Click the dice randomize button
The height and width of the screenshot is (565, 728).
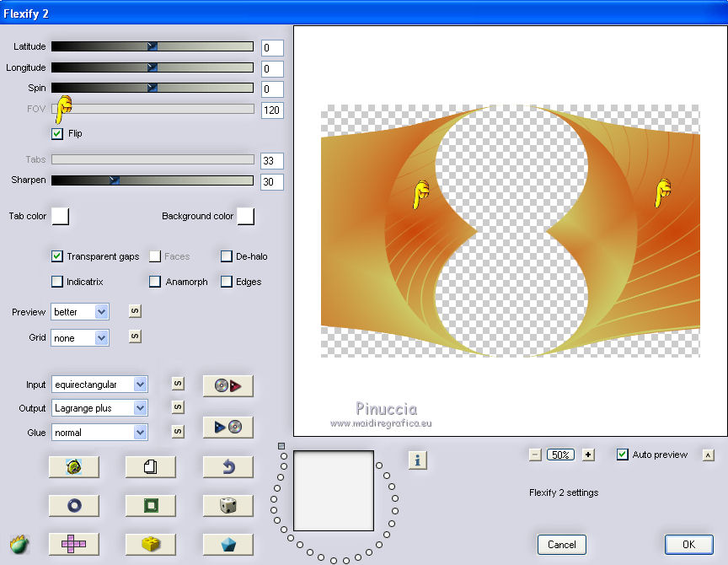(228, 505)
